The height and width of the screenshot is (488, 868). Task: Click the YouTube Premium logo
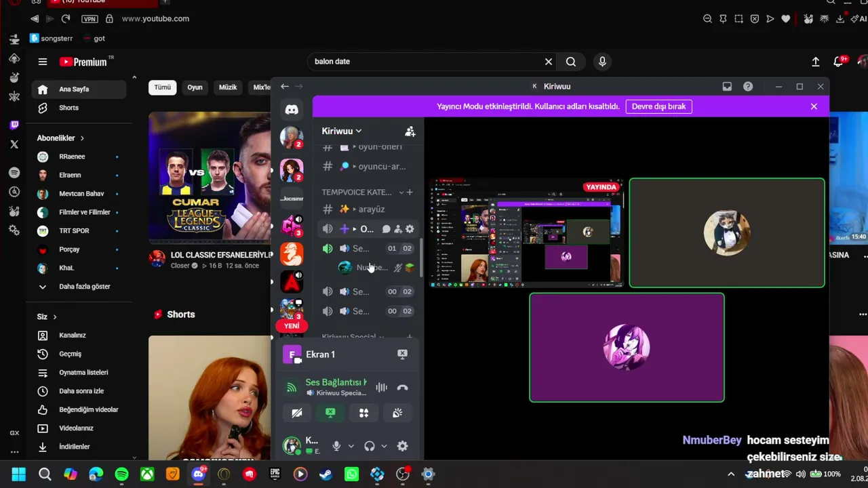(83, 62)
